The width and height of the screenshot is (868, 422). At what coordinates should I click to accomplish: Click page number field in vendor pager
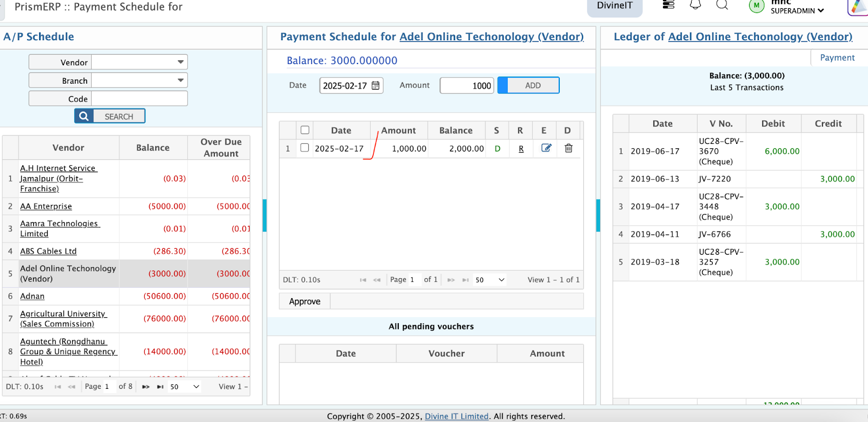pyautogui.click(x=108, y=387)
